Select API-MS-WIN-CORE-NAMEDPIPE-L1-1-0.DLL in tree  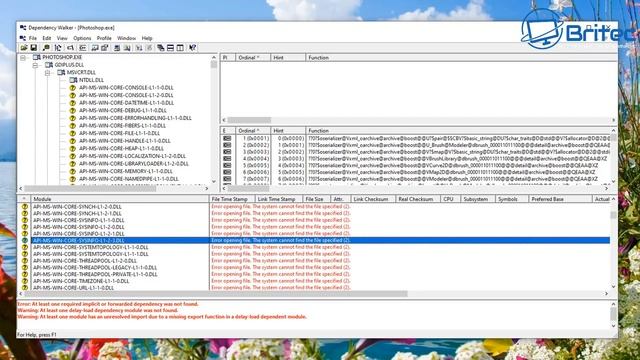(x=129, y=179)
